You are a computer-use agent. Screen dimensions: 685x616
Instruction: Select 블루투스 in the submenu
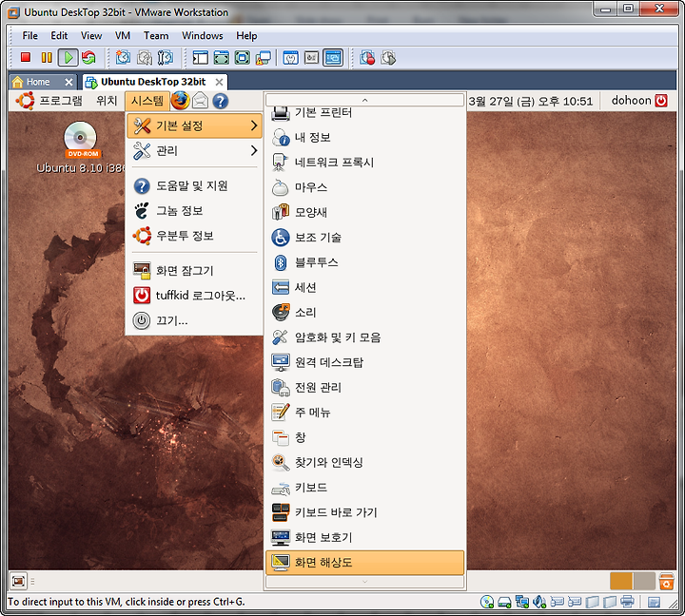(x=364, y=262)
